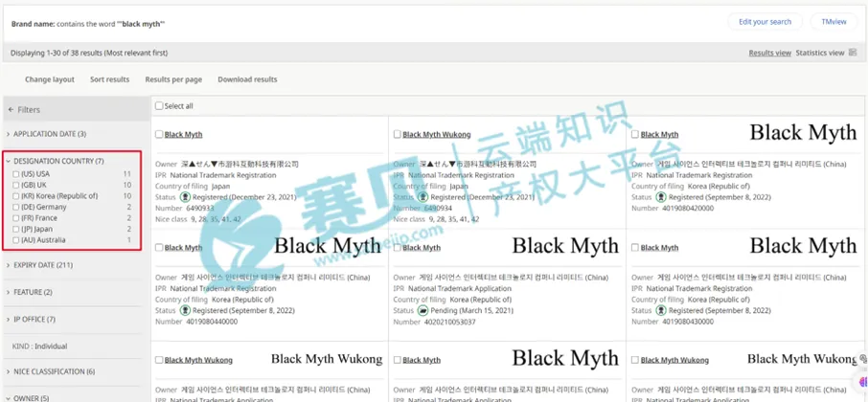Open the Black Myth link for number 6490933
The image size is (868, 402).
pos(183,134)
